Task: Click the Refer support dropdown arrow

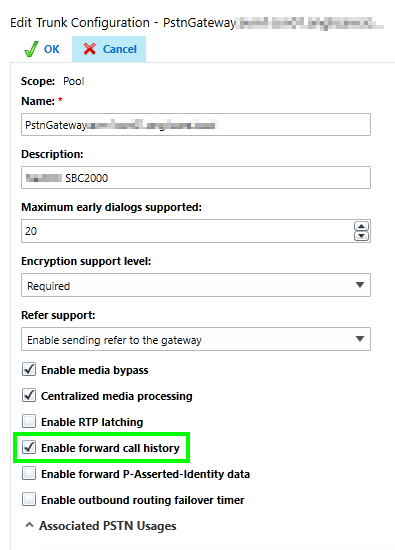Action: tap(360, 339)
